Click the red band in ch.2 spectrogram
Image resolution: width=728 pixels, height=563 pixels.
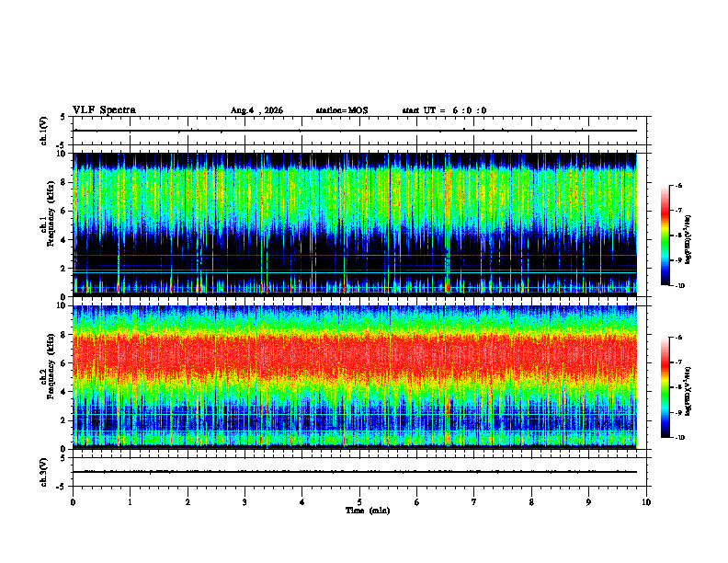pos(355,355)
